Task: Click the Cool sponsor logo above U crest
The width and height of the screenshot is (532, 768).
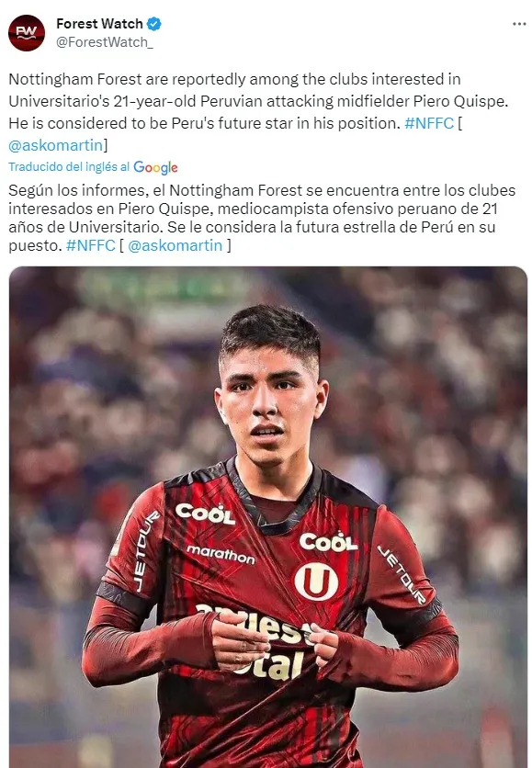Action: tap(328, 542)
